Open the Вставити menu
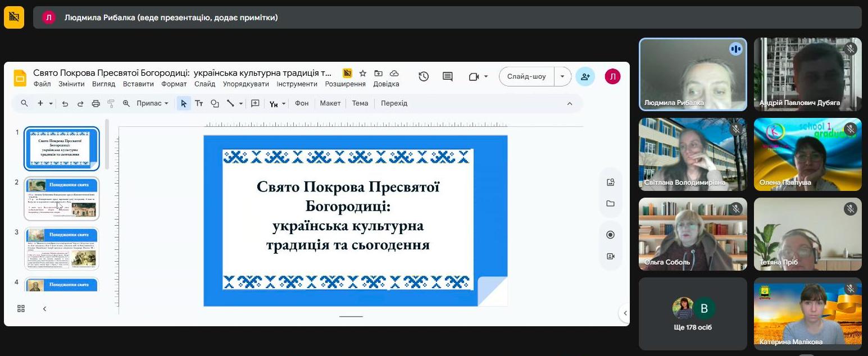The image size is (868, 356). pyautogui.click(x=138, y=84)
